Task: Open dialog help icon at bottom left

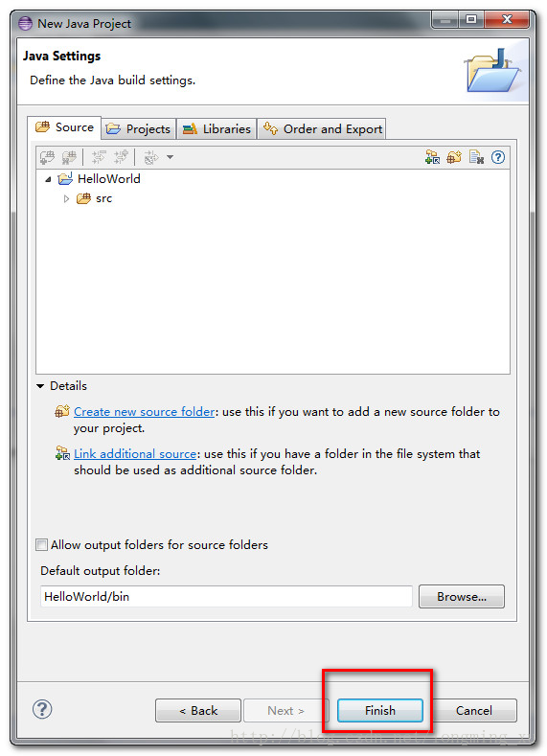Action: [x=42, y=709]
